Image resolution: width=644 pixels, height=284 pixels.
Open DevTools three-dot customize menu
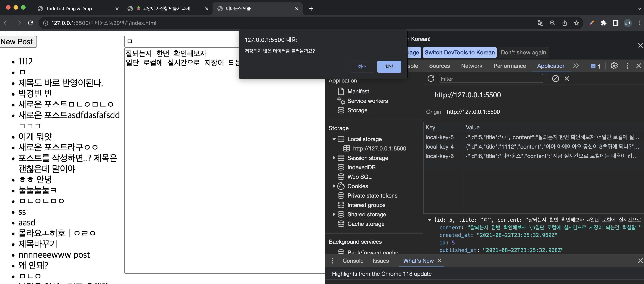(x=627, y=66)
